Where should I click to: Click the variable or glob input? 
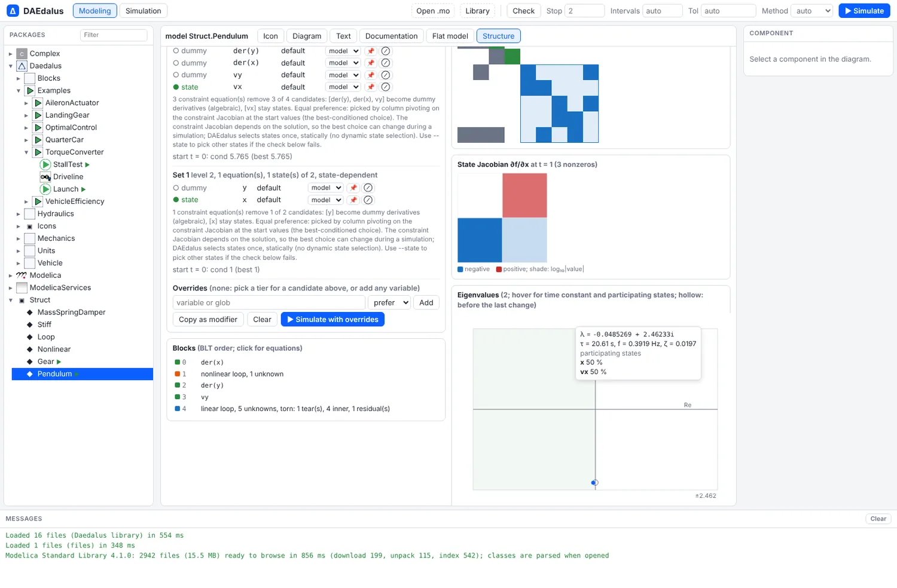[269, 302]
